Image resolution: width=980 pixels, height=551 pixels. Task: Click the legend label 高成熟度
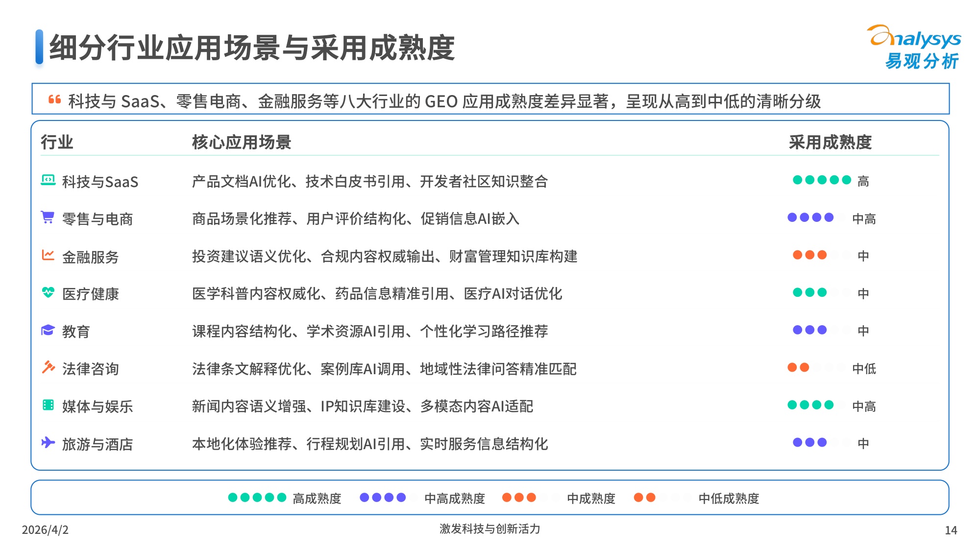317,499
